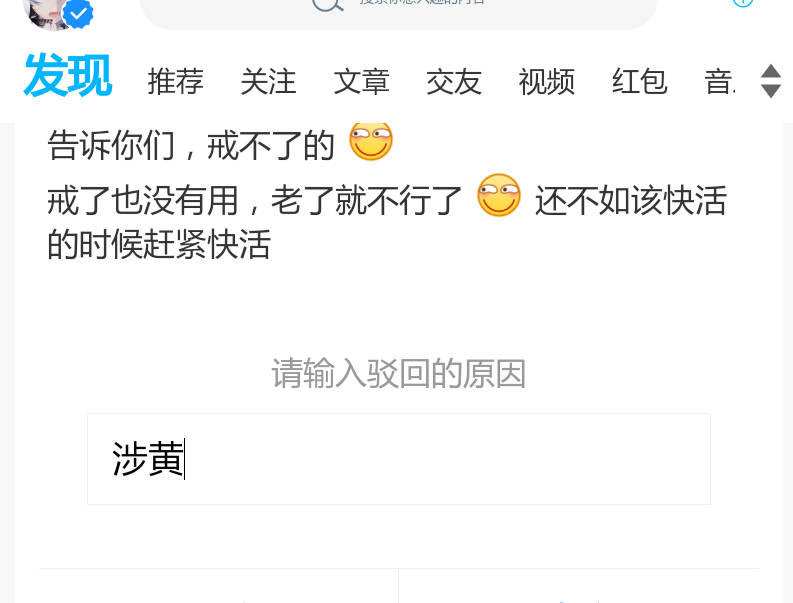Click the smirk emoji after 戒不了的
Viewport: 793px width, 603px height.
[x=371, y=141]
